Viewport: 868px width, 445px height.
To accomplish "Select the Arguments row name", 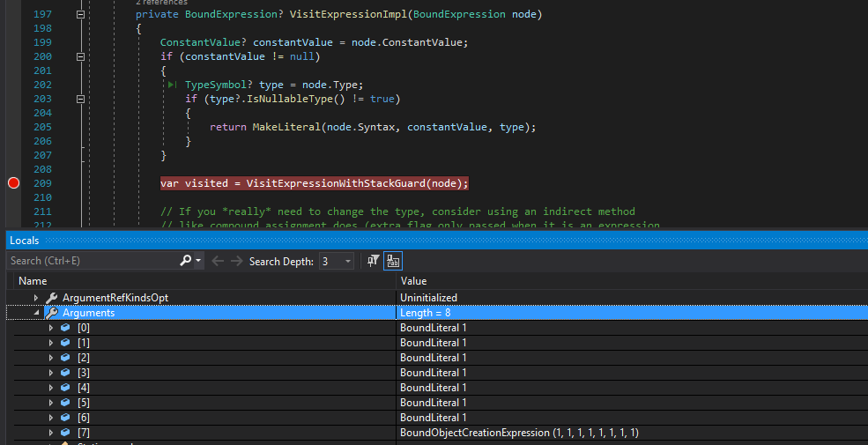I will tap(89, 313).
